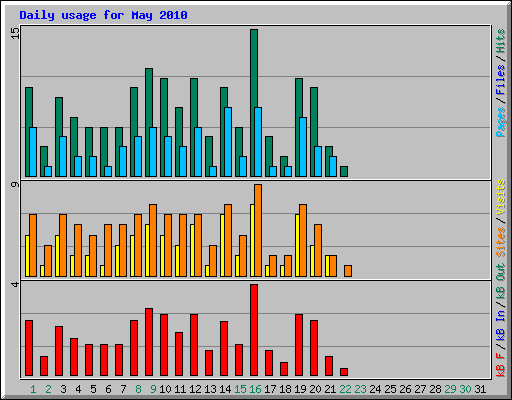Click day label 7 on axis
Screen dimensions: 512x400
coord(123,389)
